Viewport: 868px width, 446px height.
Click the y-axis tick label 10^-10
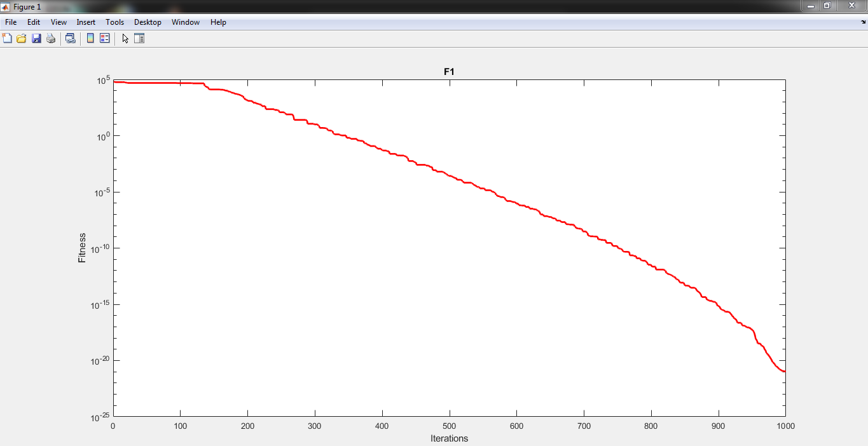100,248
